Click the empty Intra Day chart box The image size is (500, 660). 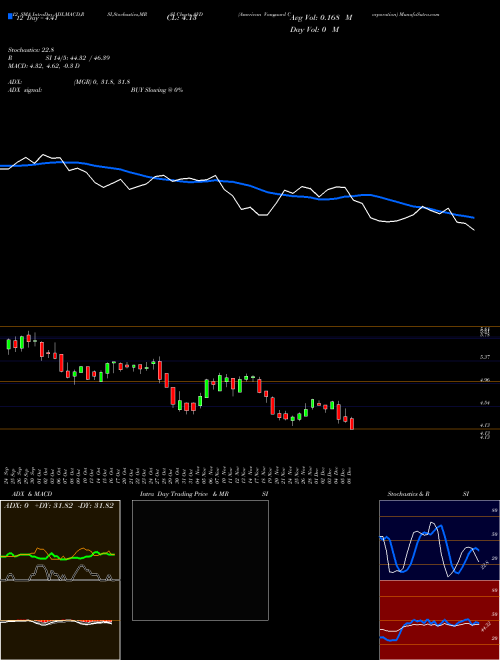pyautogui.click(x=200, y=560)
